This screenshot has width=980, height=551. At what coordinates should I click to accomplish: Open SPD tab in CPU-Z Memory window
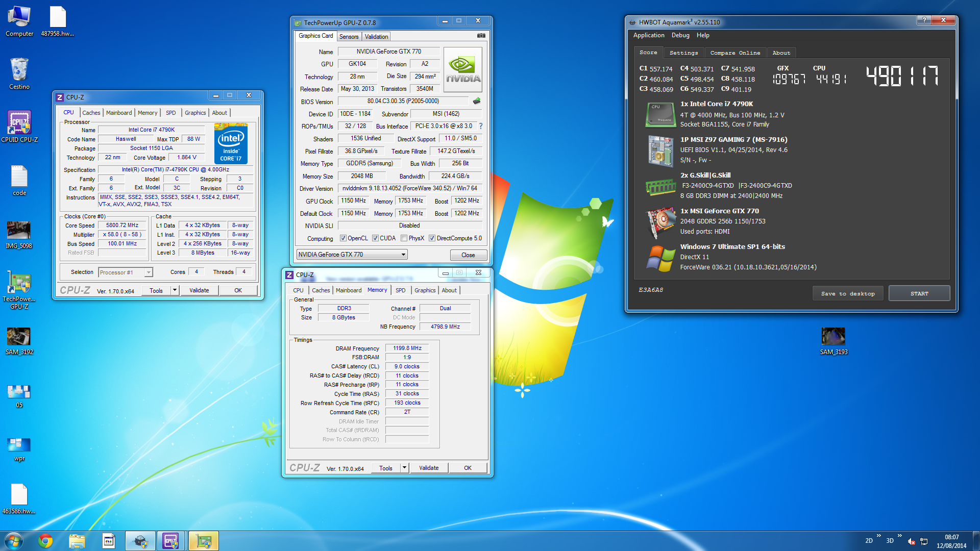[x=401, y=290]
